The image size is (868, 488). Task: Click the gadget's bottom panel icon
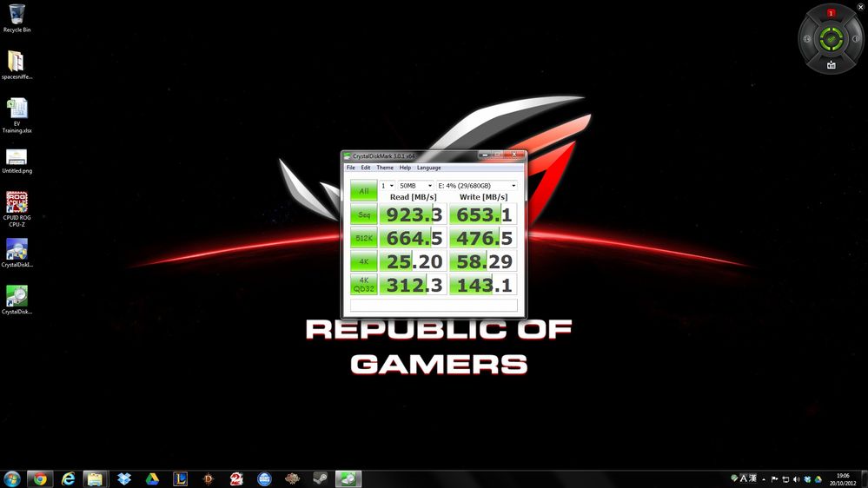click(x=832, y=65)
